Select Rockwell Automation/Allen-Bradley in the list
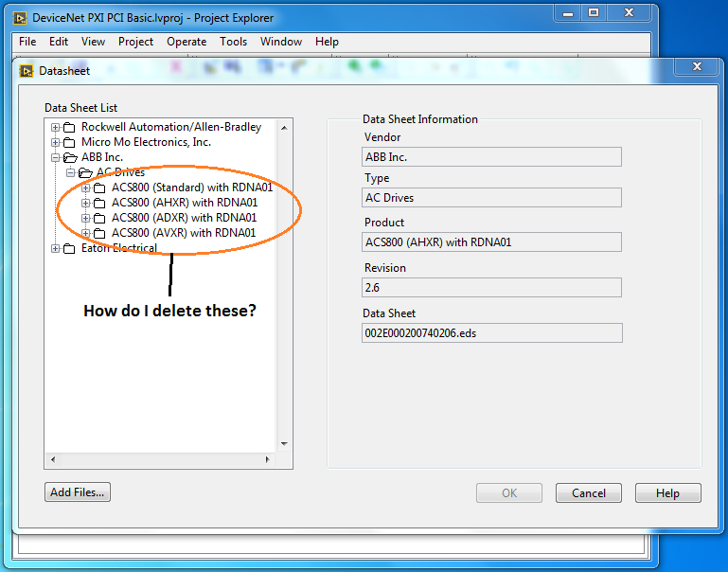The width and height of the screenshot is (728, 572). click(x=171, y=127)
